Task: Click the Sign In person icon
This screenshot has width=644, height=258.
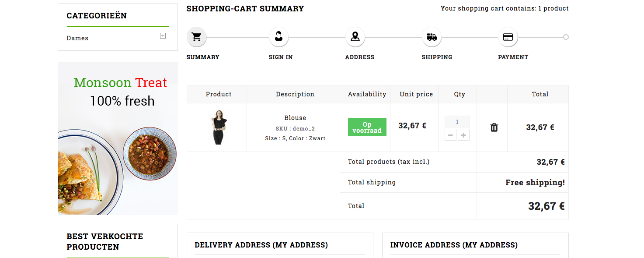Action: [278, 37]
